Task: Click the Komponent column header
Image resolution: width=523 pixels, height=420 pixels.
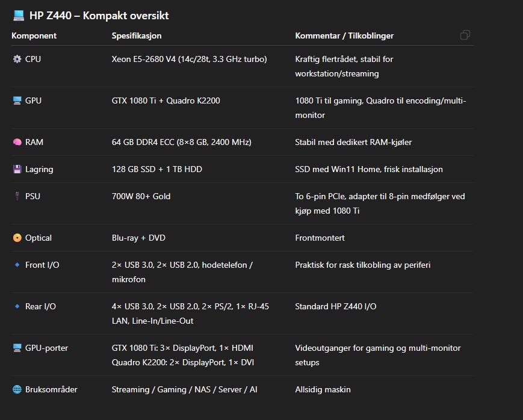Action: pos(34,36)
